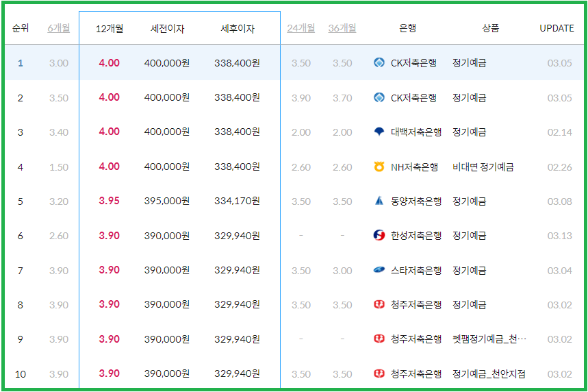Screen dimensions: 588x392
Task: Select the 12개월 column header
Action: click(109, 29)
